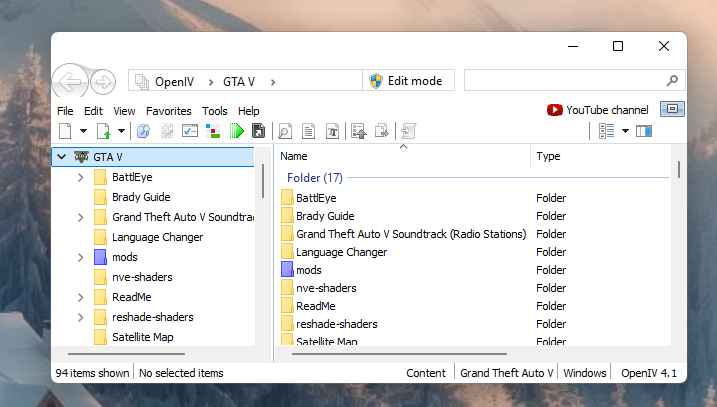717x407 pixels.
Task: Open the Help menu
Action: [x=249, y=111]
